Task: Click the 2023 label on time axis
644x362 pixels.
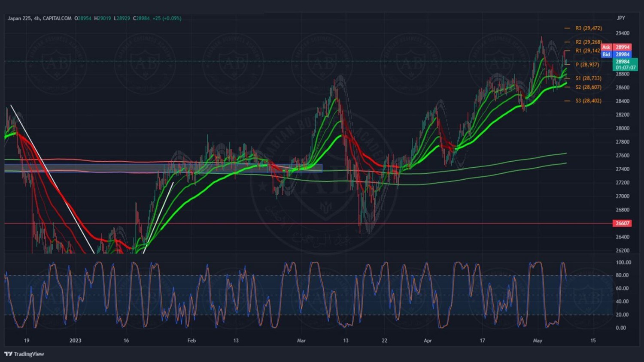Action: click(x=75, y=341)
